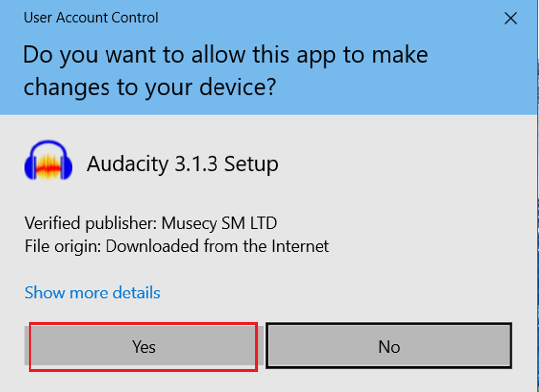This screenshot has width=539, height=392.
Task: Click empty gray area below the buttons
Action: 268,381
